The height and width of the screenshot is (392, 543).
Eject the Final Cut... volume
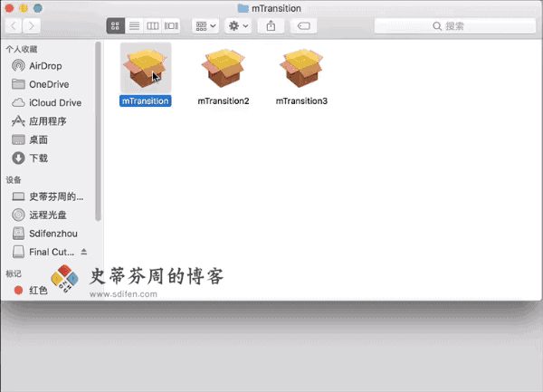point(84,252)
